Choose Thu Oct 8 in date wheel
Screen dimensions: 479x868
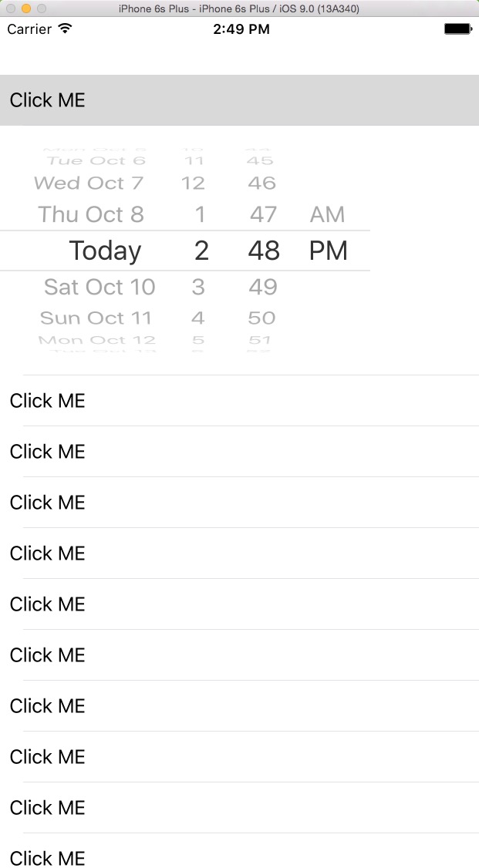pos(91,214)
